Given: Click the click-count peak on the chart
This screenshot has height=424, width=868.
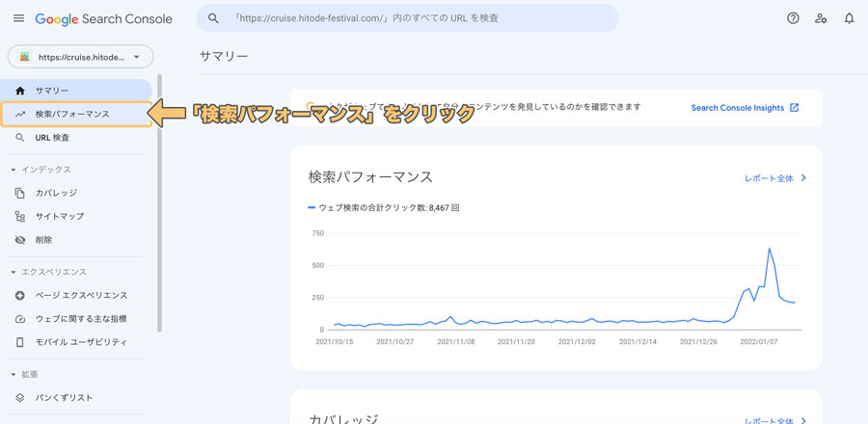Looking at the screenshot, I should point(770,249).
